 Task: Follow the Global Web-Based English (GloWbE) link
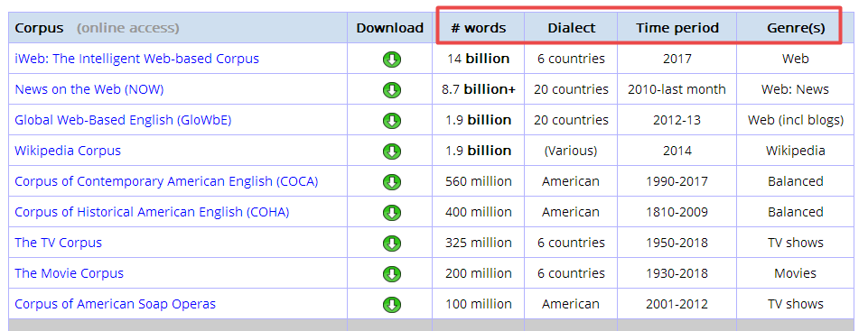[123, 120]
